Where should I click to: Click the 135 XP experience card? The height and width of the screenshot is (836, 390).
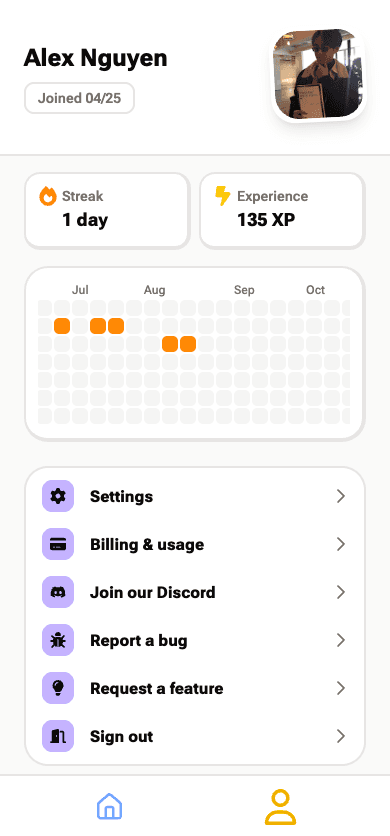(x=282, y=211)
